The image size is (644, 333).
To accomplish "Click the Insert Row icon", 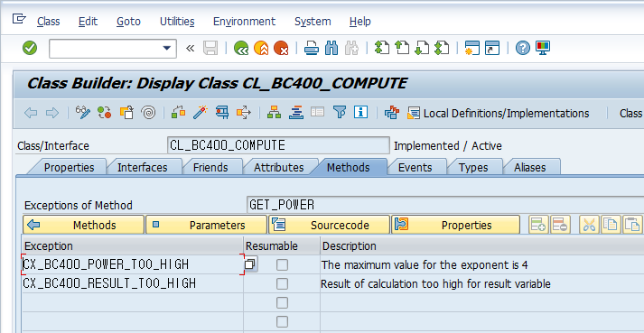I will point(538,225).
